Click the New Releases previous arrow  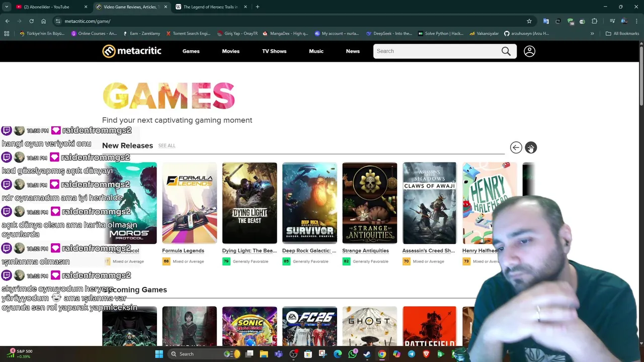pyautogui.click(x=516, y=147)
